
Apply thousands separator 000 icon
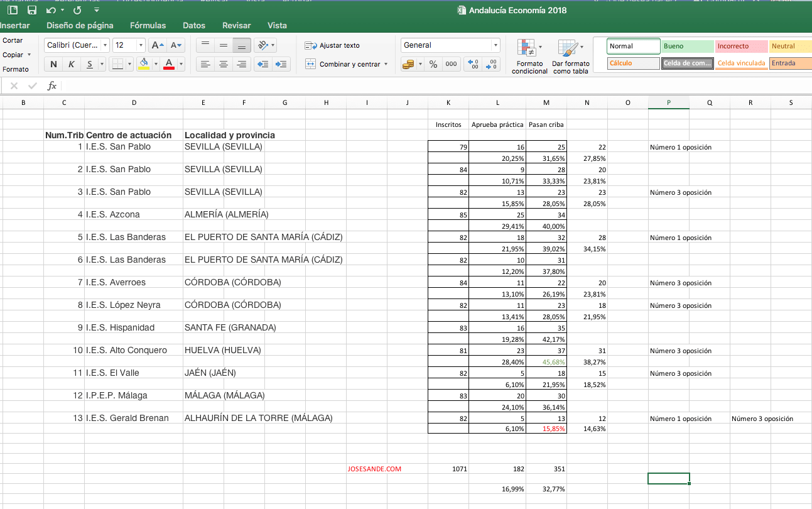point(451,64)
